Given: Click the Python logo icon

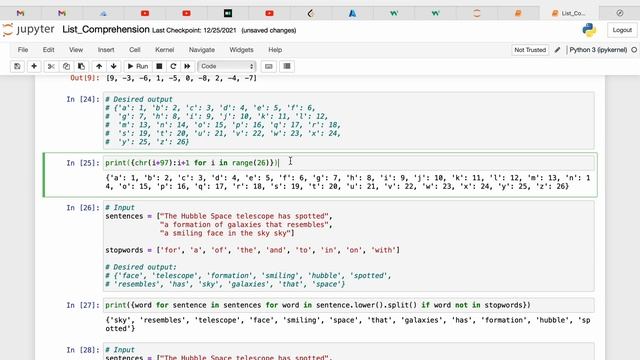Looking at the screenshot, I should coord(589,30).
